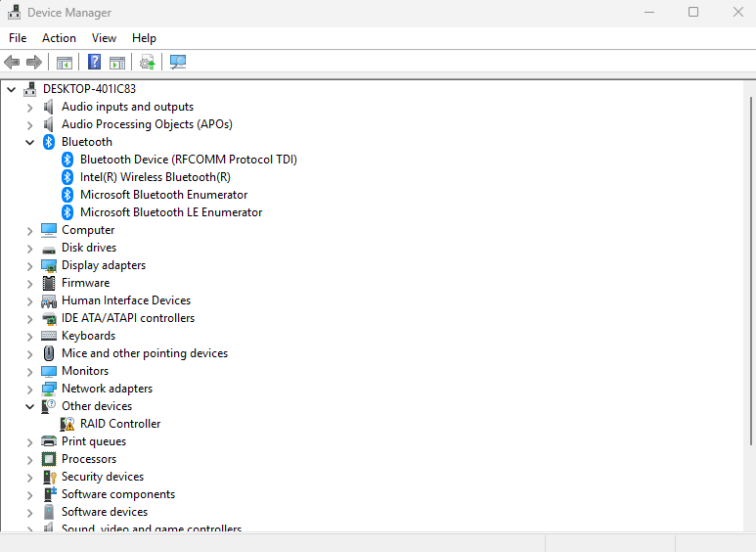Click the Mice and other pointing devices icon

[x=49, y=353]
